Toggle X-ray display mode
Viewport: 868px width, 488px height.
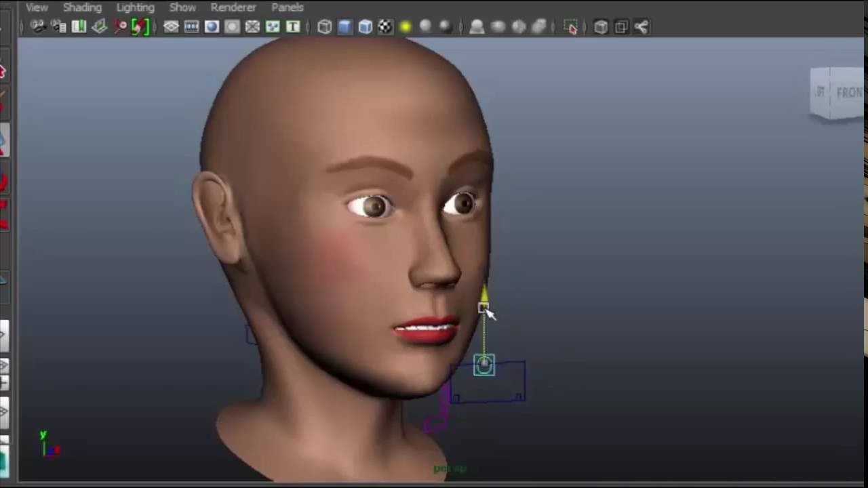pos(601,27)
